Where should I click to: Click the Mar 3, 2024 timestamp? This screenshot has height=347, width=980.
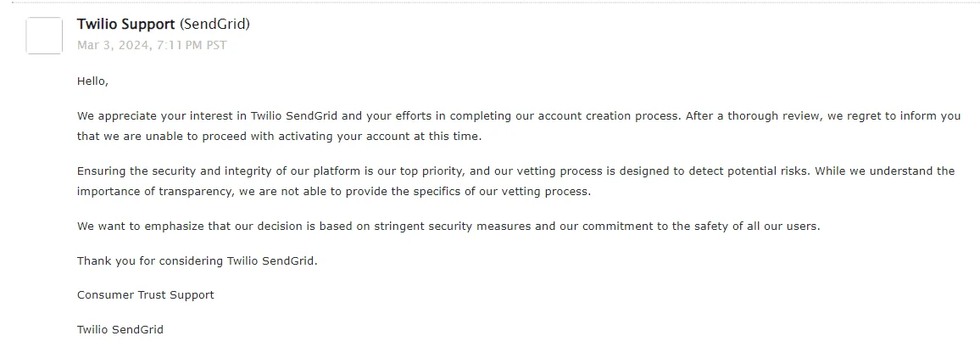(x=152, y=45)
